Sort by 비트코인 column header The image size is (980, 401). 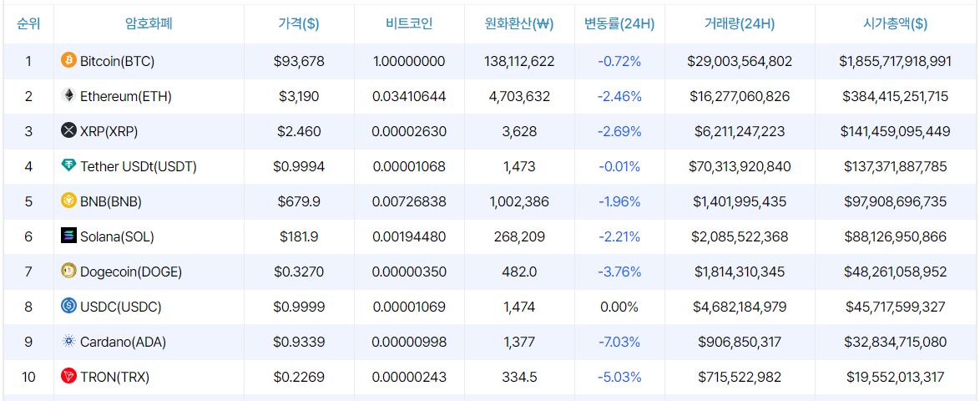[409, 24]
